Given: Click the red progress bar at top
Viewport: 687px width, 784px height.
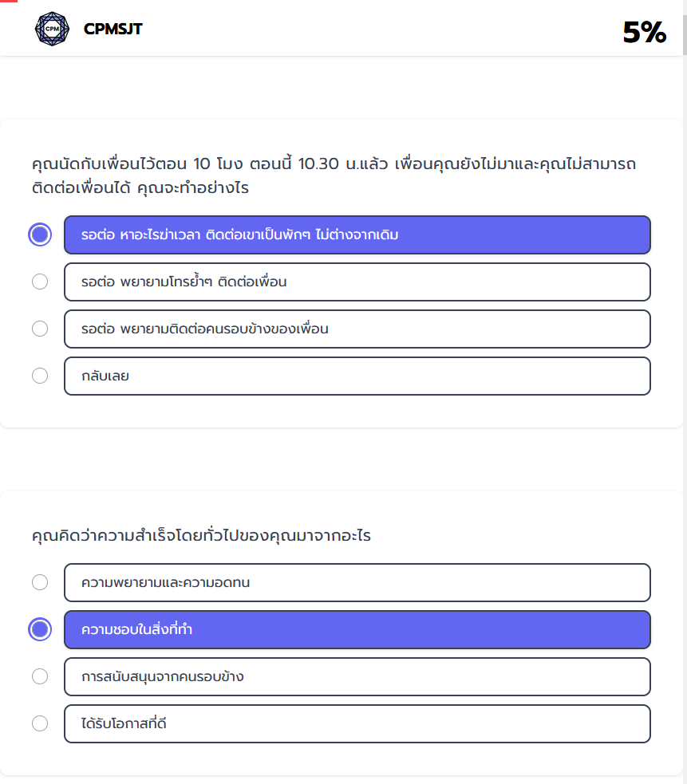Looking at the screenshot, I should click(8, 2).
